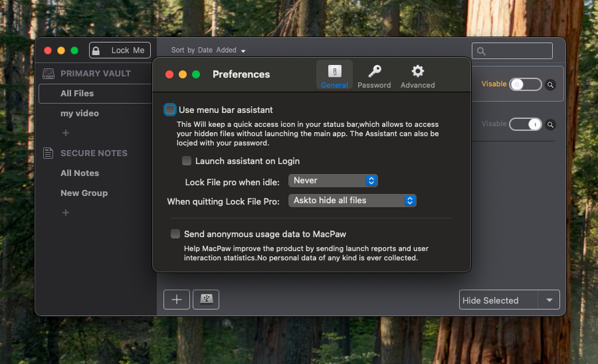Screen dimensions: 598x364
Task: Switch to the Password preferences tab
Action: tap(373, 76)
